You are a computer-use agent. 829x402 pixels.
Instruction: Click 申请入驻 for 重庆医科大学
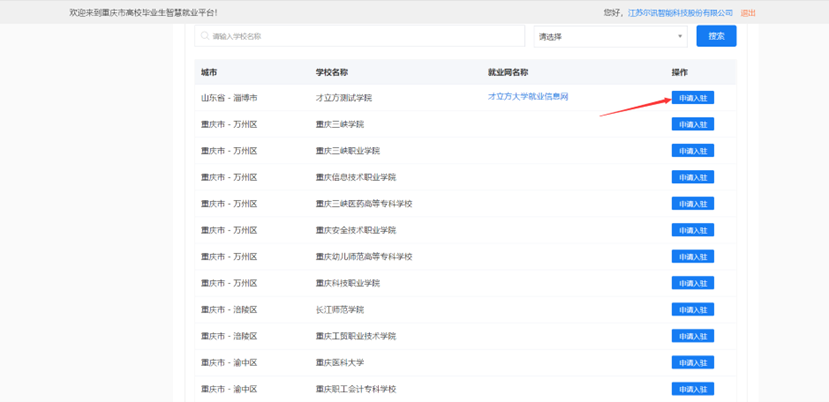coord(692,363)
